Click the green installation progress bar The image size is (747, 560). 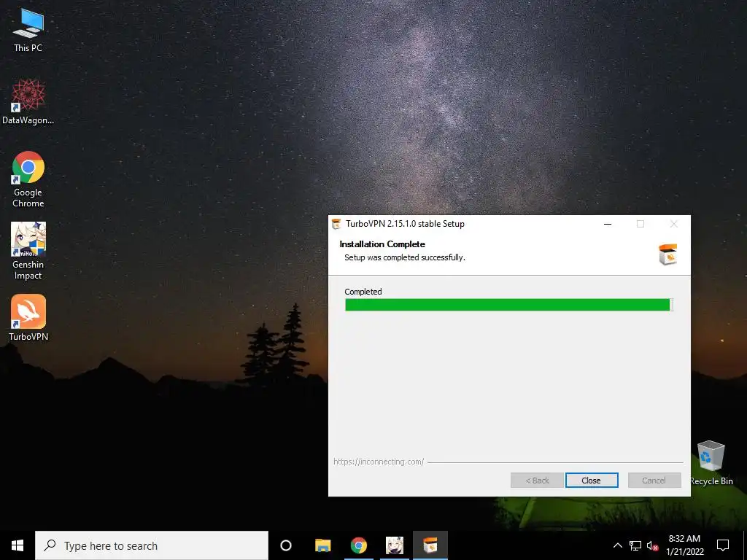pos(508,305)
